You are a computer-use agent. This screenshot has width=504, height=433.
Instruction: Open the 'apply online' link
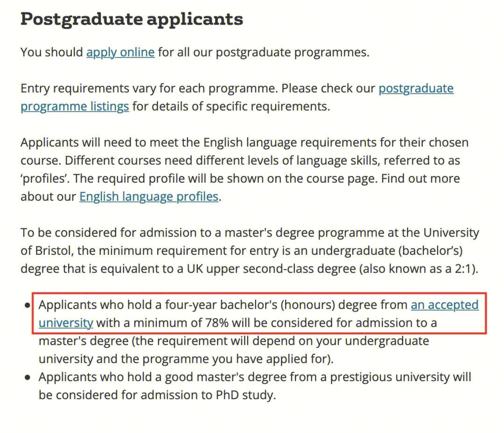(120, 52)
